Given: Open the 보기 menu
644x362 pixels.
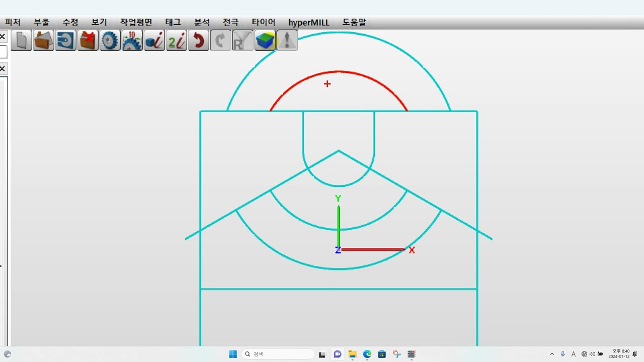Looking at the screenshot, I should click(x=99, y=23).
